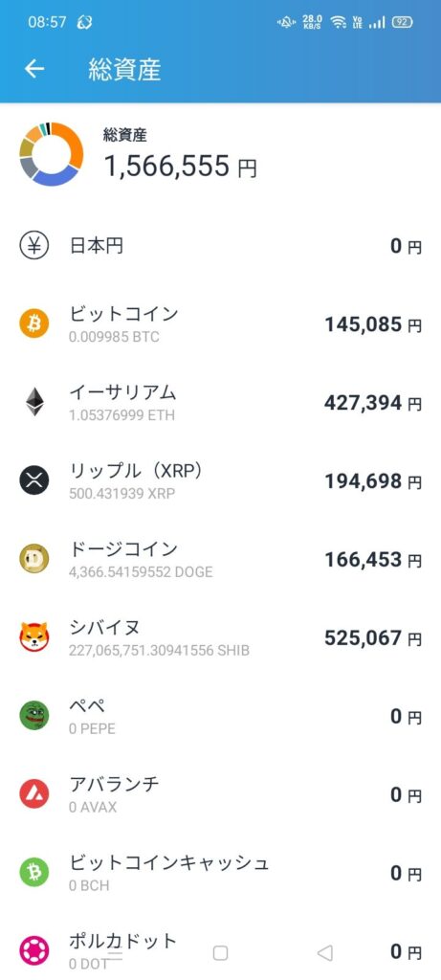
Task: Select リップル（XRP） entry
Action: (x=220, y=480)
